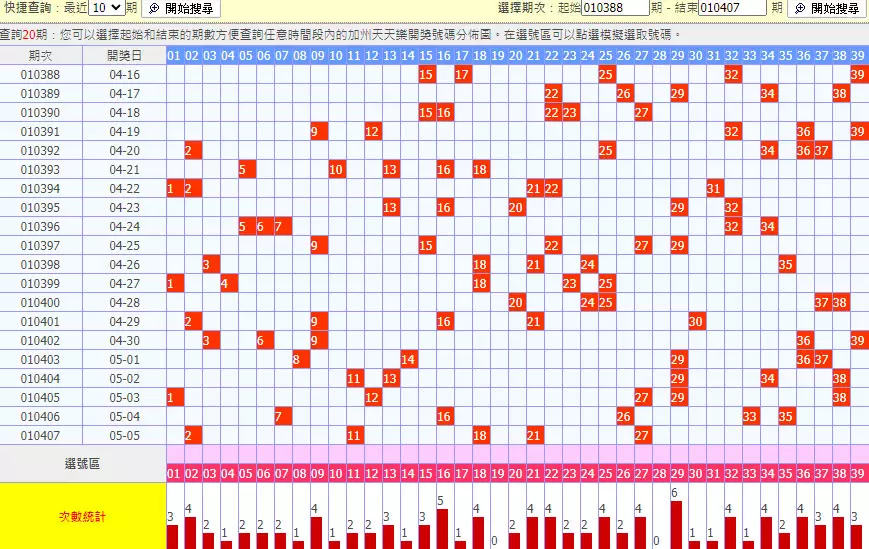Focus the 結束 period field showing 010407
Viewport: 869px width, 549px height.
click(733, 8)
